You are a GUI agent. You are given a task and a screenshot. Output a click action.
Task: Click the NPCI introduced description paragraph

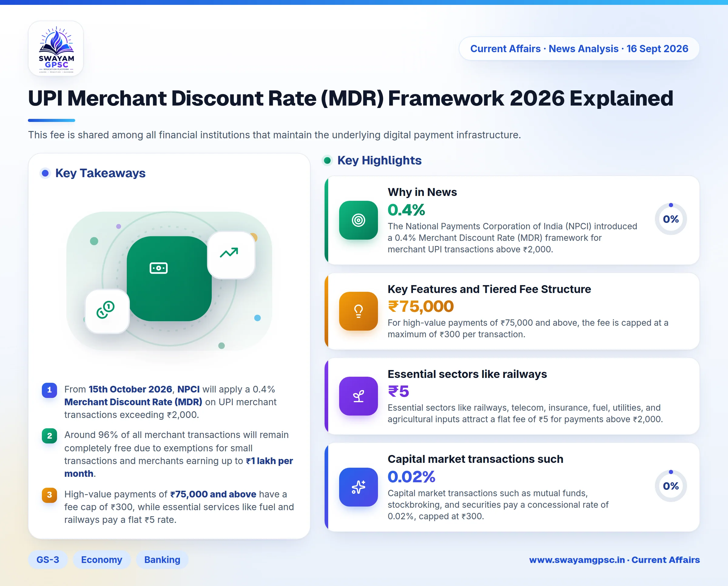[x=512, y=237]
